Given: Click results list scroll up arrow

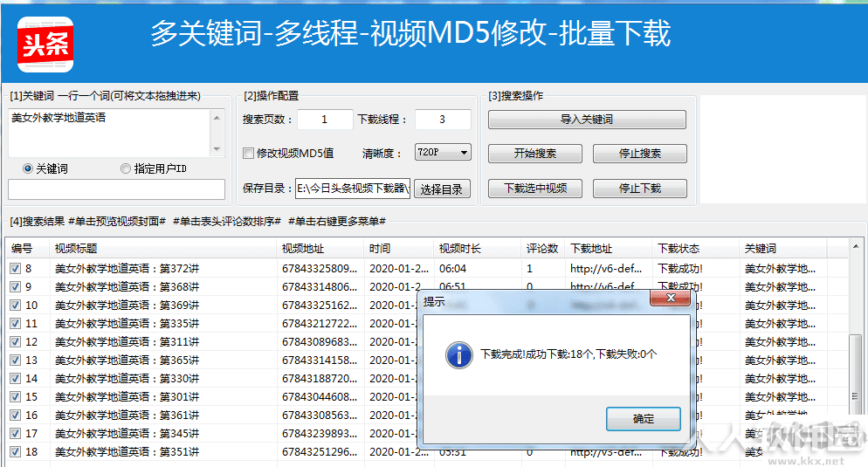Looking at the screenshot, I should pos(856,246).
